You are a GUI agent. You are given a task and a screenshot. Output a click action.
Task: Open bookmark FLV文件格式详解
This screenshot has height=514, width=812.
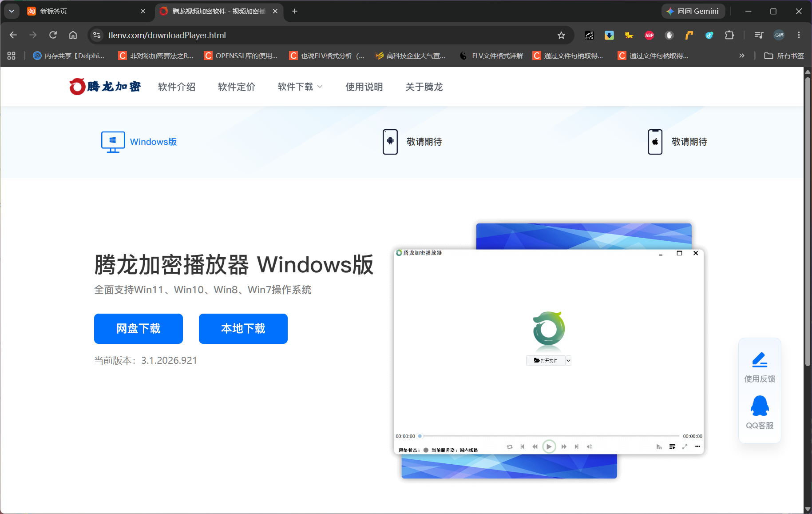(x=491, y=56)
